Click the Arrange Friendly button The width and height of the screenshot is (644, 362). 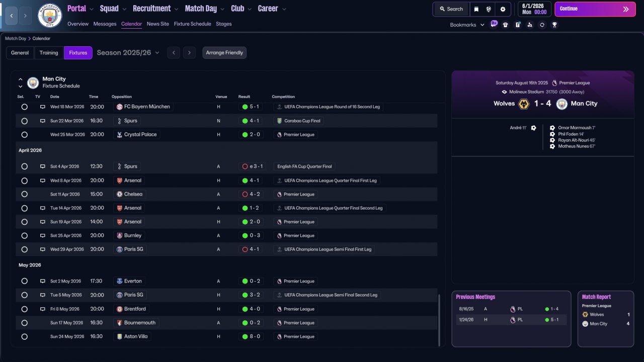coord(224,53)
